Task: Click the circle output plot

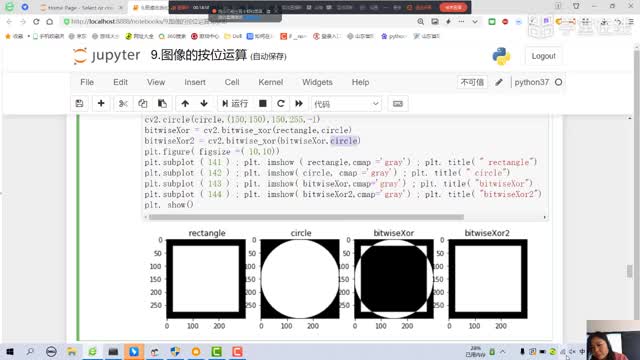Action: coord(300,279)
